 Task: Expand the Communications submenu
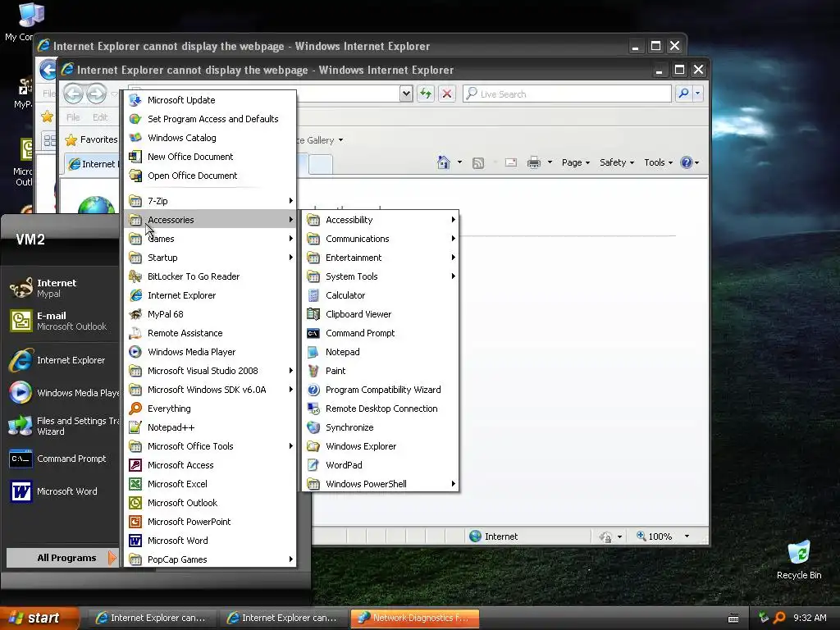tap(381, 239)
